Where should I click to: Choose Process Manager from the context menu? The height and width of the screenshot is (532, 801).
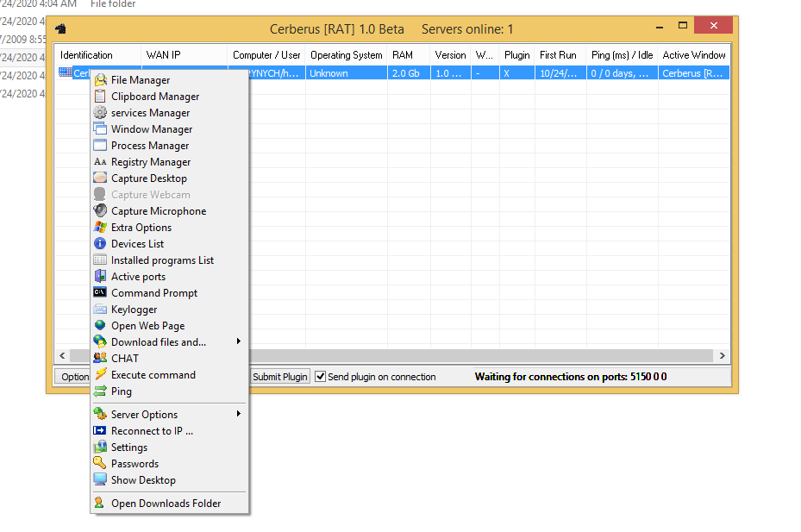149,146
